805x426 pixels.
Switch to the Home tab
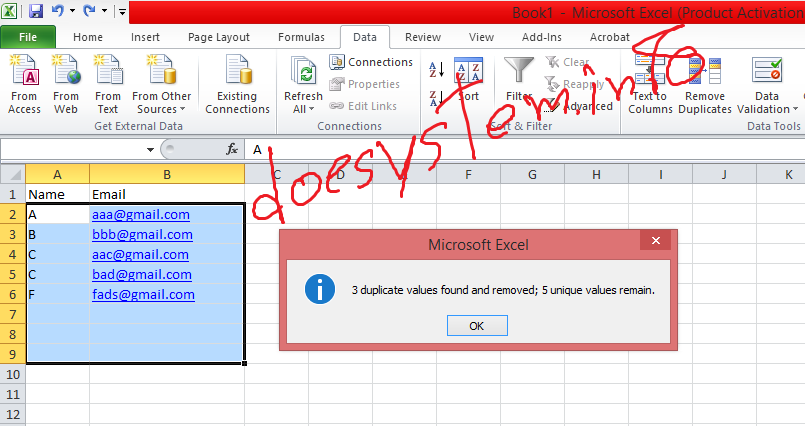point(88,37)
